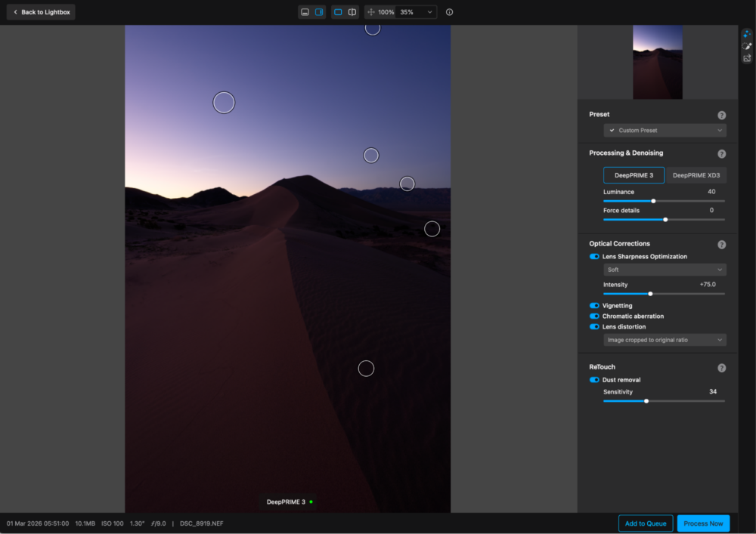756x534 pixels.
Task: Open the export image icon
Action: [747, 58]
